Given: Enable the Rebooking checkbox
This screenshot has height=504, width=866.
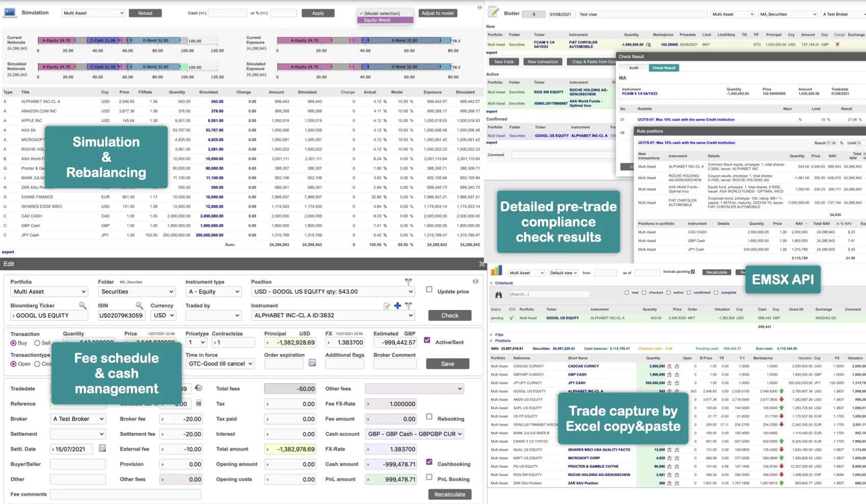Looking at the screenshot, I should (429, 416).
